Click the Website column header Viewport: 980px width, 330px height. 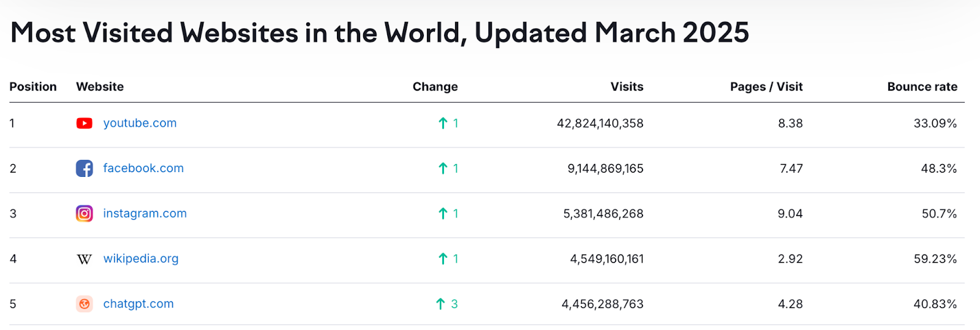(x=100, y=87)
